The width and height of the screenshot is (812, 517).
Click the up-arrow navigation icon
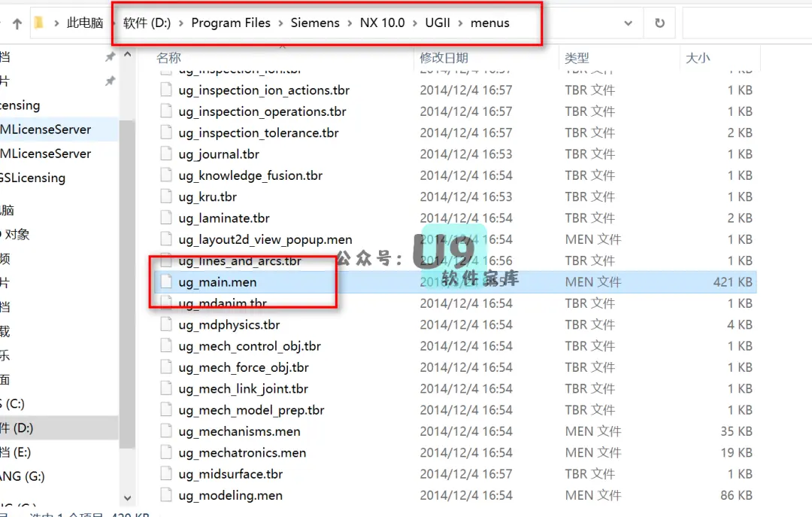point(16,23)
